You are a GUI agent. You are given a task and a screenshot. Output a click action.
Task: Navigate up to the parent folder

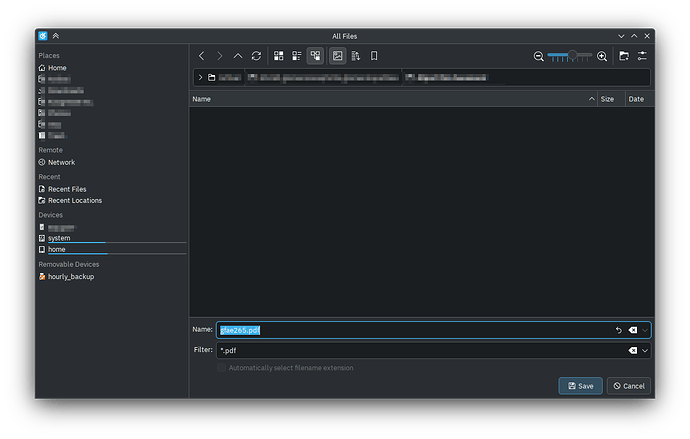238,56
